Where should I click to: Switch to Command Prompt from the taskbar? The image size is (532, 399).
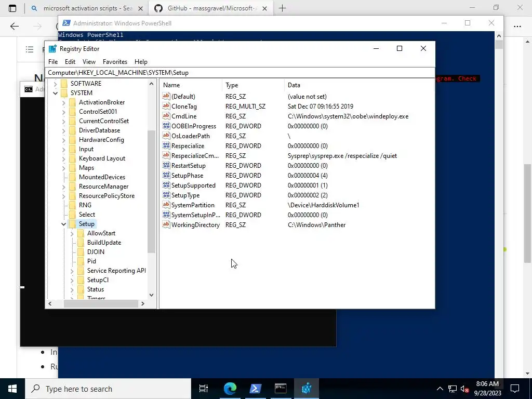tap(281, 389)
